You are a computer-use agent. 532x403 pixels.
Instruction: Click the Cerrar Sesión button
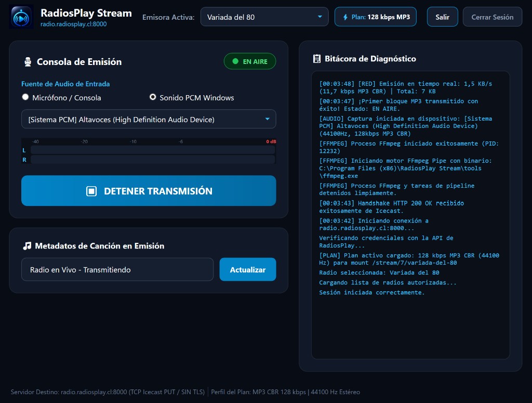493,17
